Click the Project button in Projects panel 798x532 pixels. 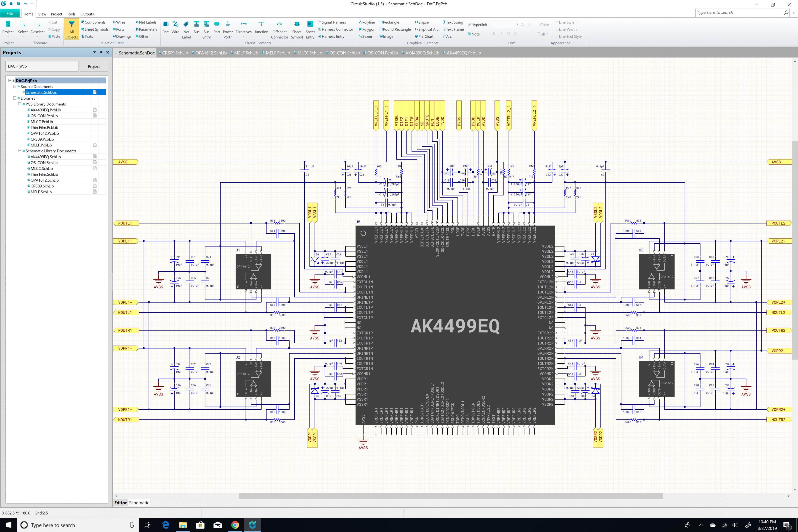(94, 66)
